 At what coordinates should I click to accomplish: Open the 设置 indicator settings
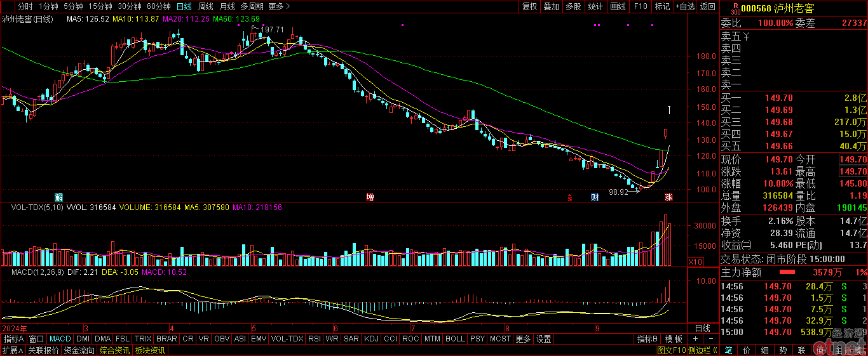click(x=544, y=339)
